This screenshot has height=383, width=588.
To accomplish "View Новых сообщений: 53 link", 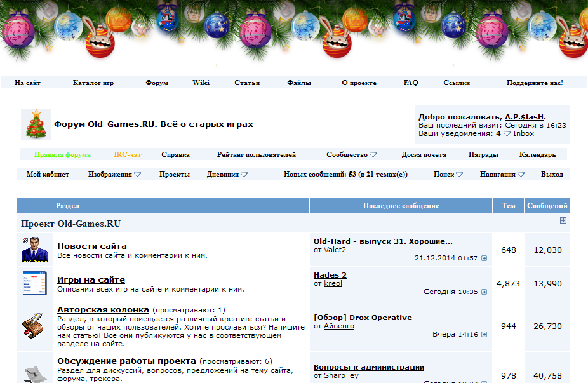I will [x=345, y=174].
